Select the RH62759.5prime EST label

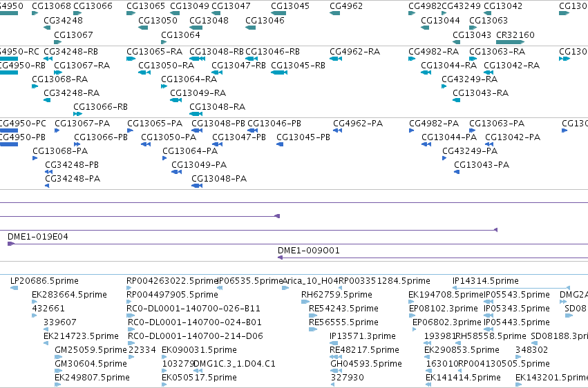coord(336,295)
